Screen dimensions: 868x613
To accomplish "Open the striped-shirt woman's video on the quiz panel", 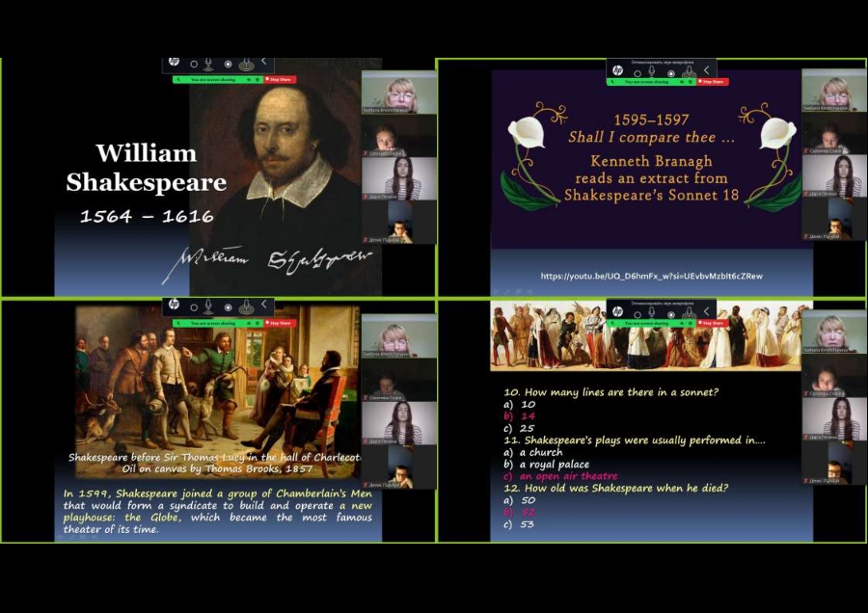I will [x=834, y=419].
